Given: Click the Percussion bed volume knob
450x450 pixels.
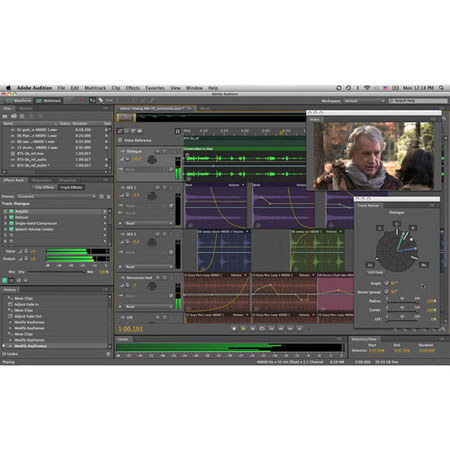Looking at the screenshot, I should 128,285.
